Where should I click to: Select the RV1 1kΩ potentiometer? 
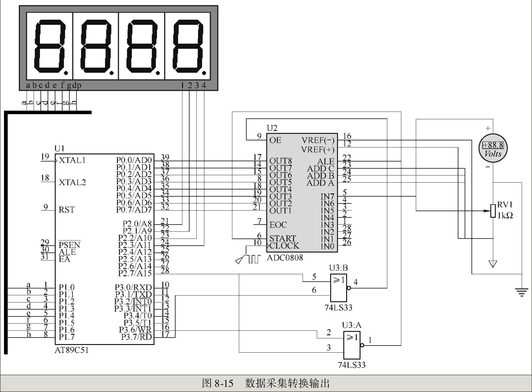coord(493,211)
